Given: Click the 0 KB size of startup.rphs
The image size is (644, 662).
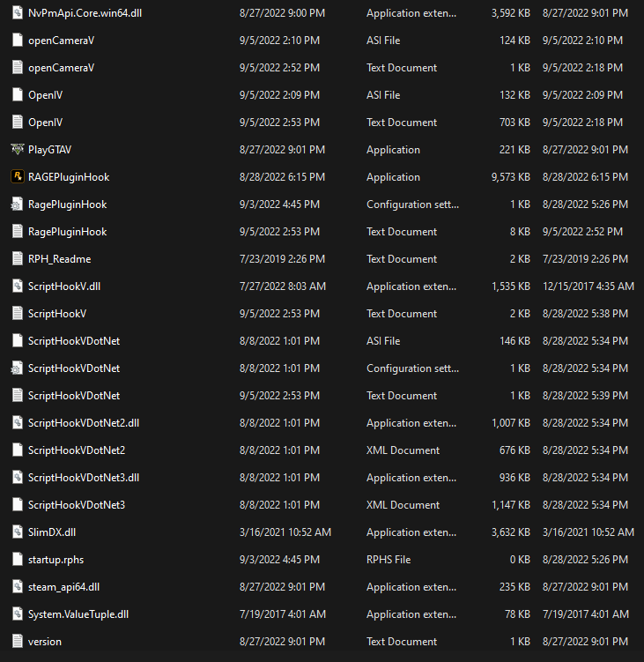Looking at the screenshot, I should click(520, 560).
